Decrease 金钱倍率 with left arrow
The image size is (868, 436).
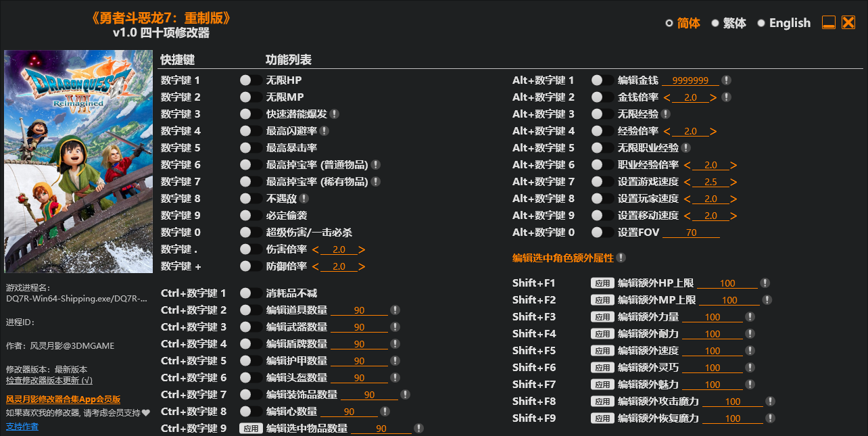point(667,97)
